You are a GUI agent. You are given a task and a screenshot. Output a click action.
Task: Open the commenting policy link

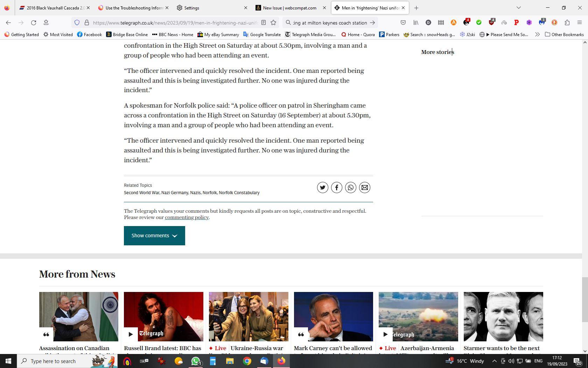click(186, 217)
